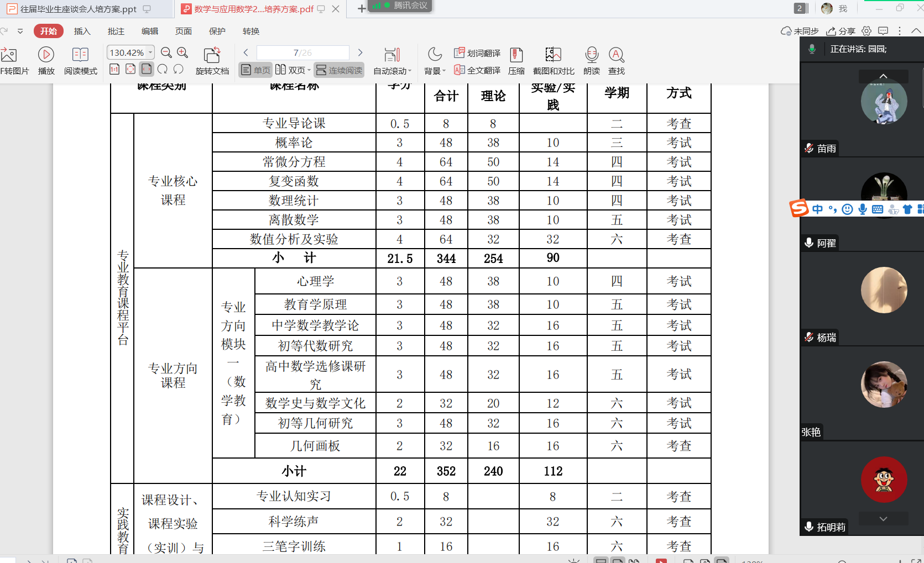
Task: Open the Sogou skin shirt icon
Action: (907, 209)
